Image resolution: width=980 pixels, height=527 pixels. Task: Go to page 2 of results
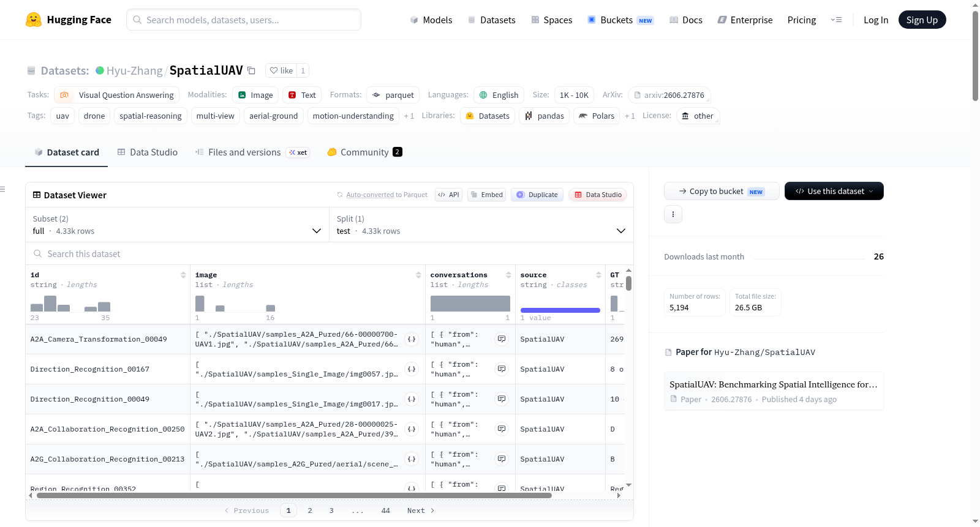pyautogui.click(x=310, y=510)
